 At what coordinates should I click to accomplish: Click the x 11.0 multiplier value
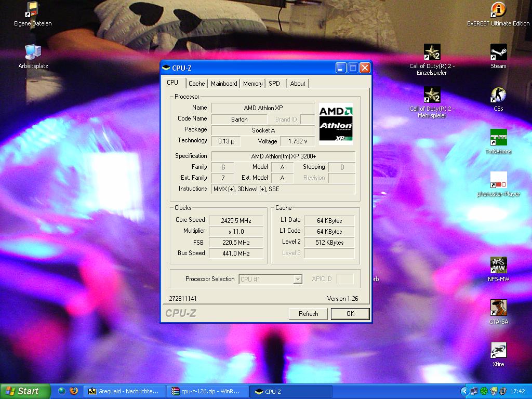click(236, 231)
